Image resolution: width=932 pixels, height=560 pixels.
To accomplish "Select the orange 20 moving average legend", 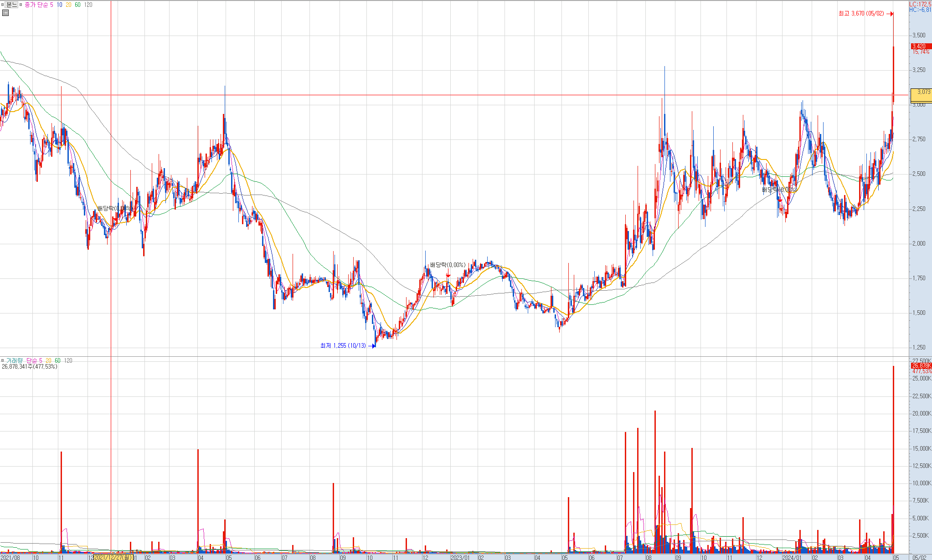I will click(68, 5).
